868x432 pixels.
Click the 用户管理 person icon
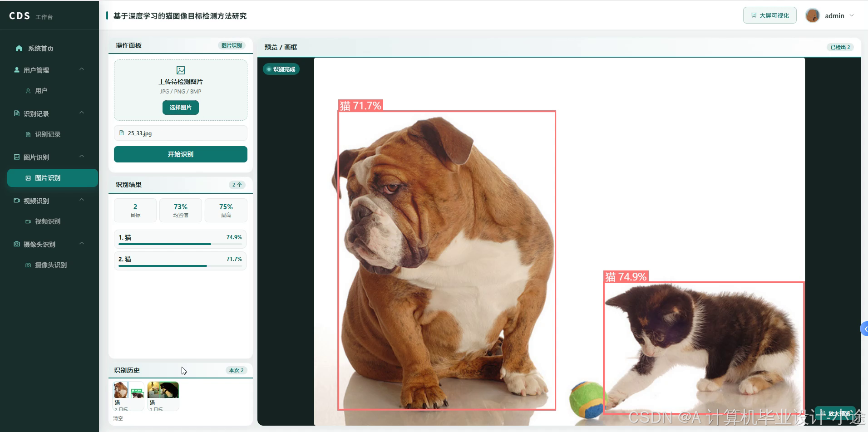pos(17,70)
